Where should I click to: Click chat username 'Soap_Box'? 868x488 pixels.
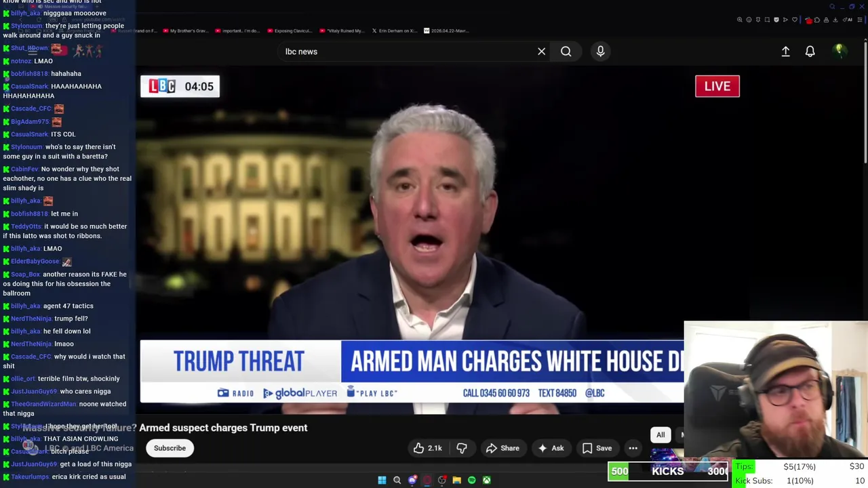pos(26,274)
